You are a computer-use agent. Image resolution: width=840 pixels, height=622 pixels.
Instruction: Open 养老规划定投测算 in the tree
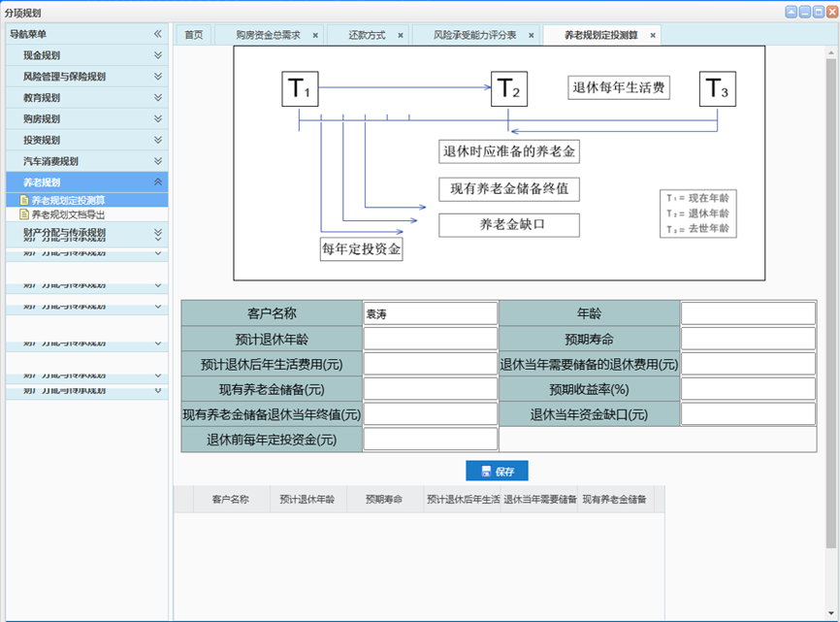(x=68, y=200)
